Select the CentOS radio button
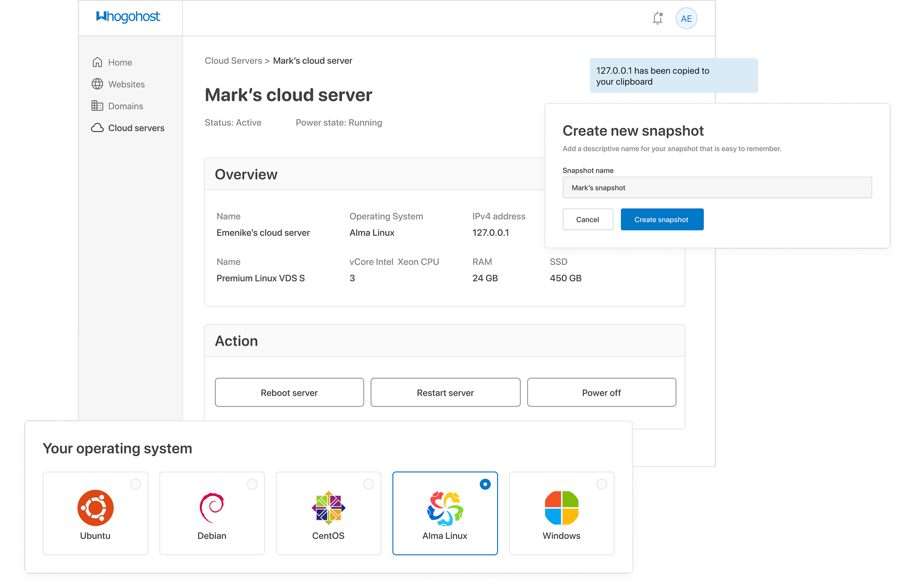 click(369, 484)
